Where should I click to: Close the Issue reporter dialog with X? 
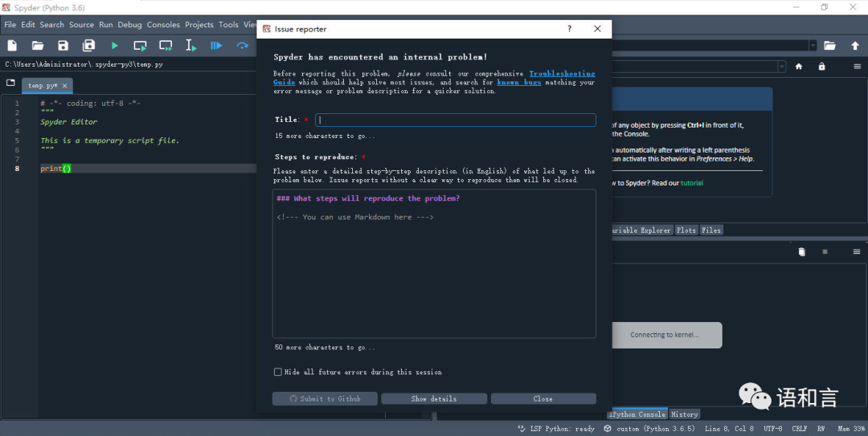(597, 29)
